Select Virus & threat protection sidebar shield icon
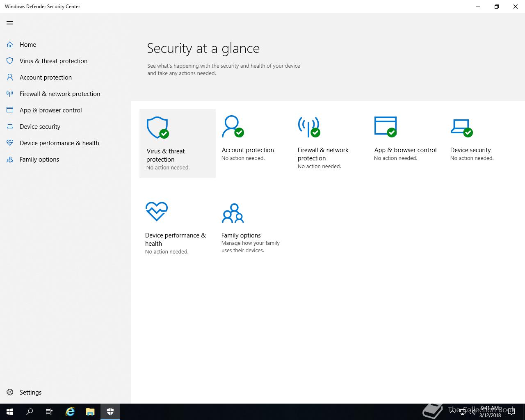This screenshot has width=525, height=420. [10, 61]
